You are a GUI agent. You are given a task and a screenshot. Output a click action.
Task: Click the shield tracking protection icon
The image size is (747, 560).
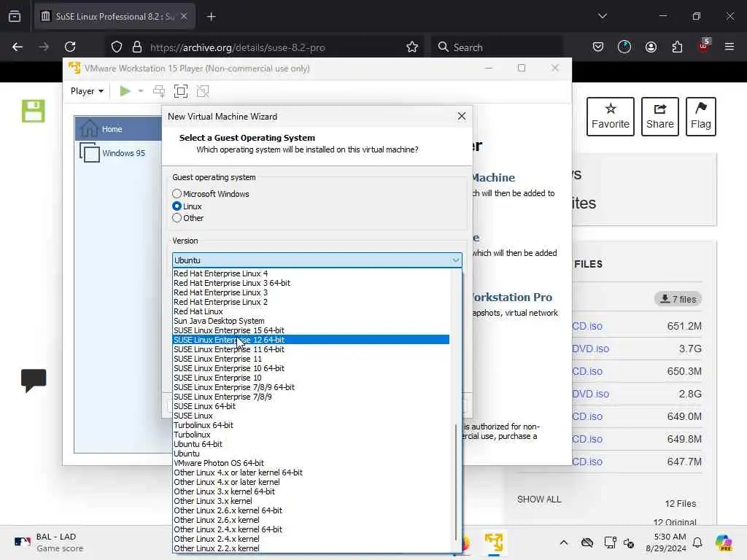coord(117,47)
